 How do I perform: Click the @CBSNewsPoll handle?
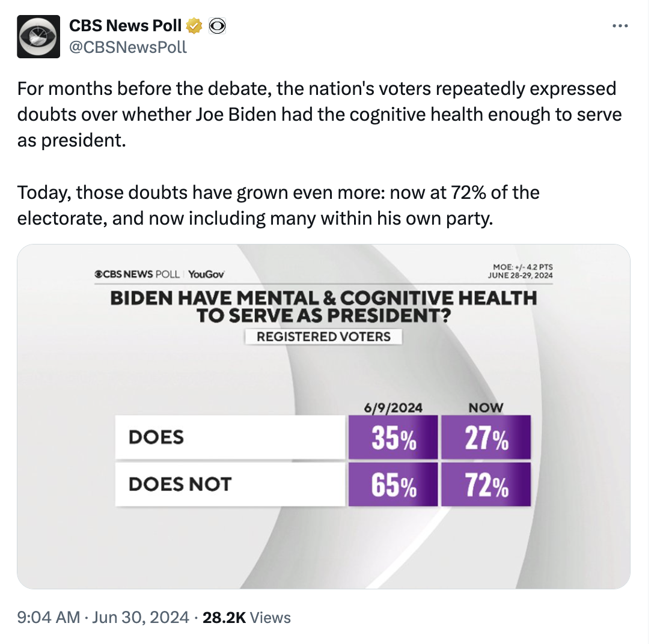(128, 47)
